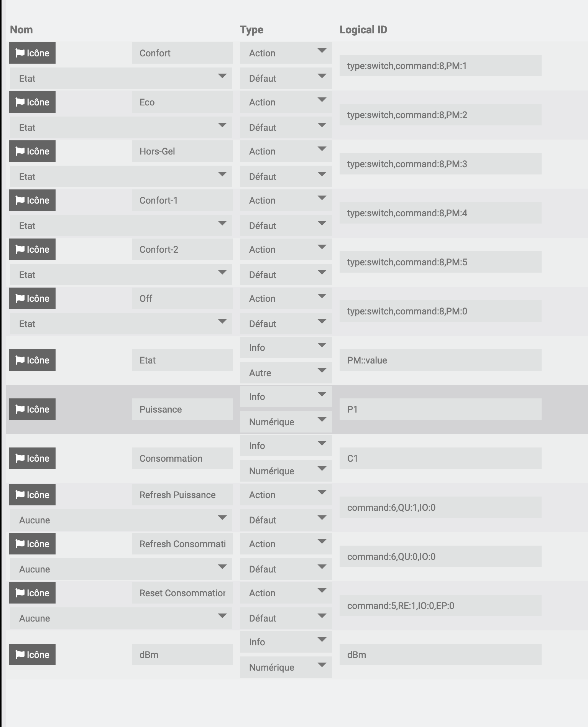Image resolution: width=588 pixels, height=727 pixels.
Task: Click Icône button on the Off row
Action: [32, 298]
